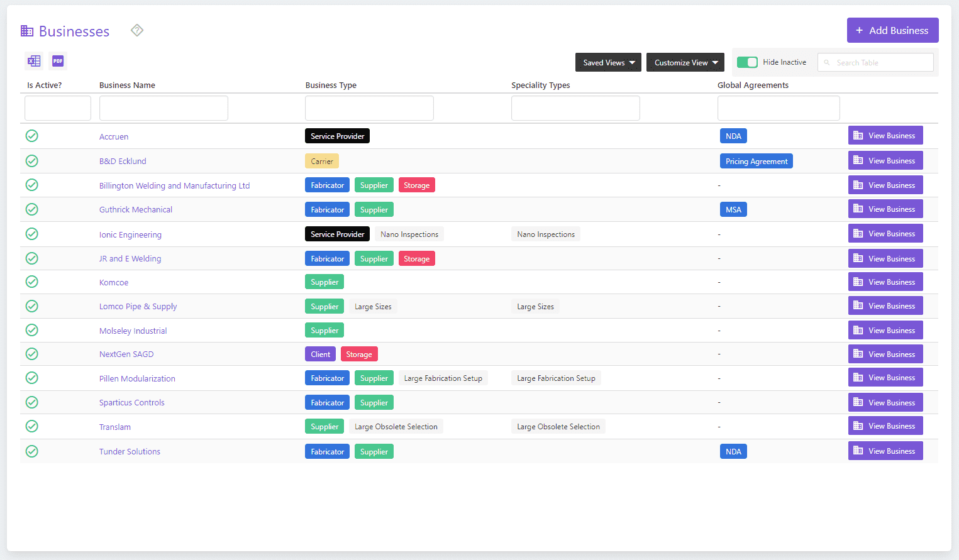Expand the Saved Views chevron
The height and width of the screenshot is (560, 959).
point(633,62)
